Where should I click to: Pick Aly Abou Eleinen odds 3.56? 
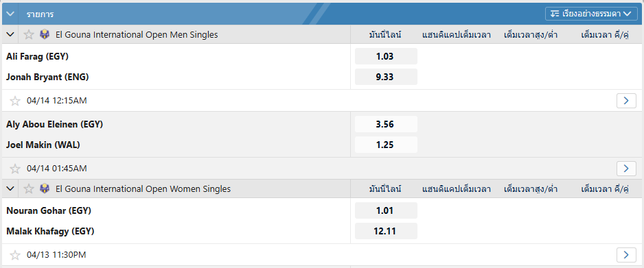pyautogui.click(x=386, y=124)
